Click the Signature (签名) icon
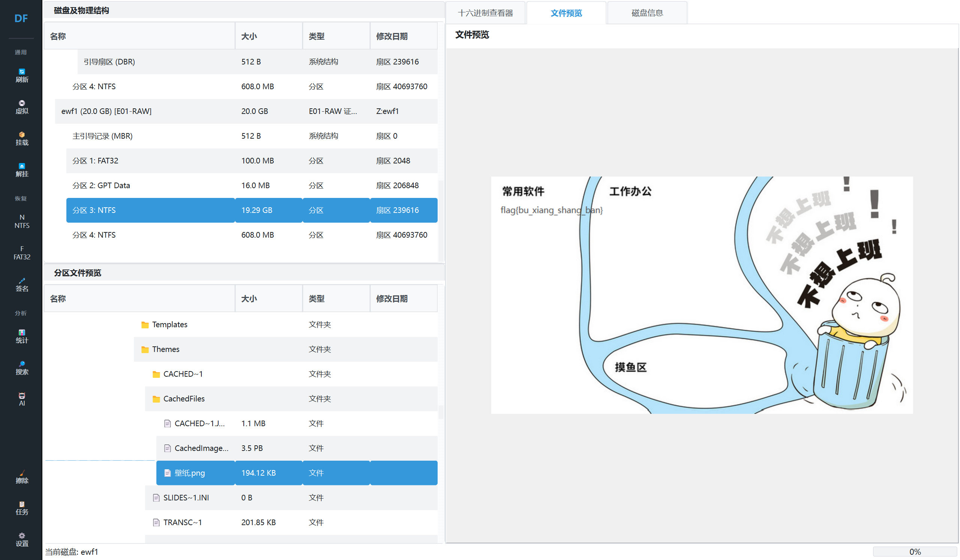This screenshot has height=560, width=960. 22,284
